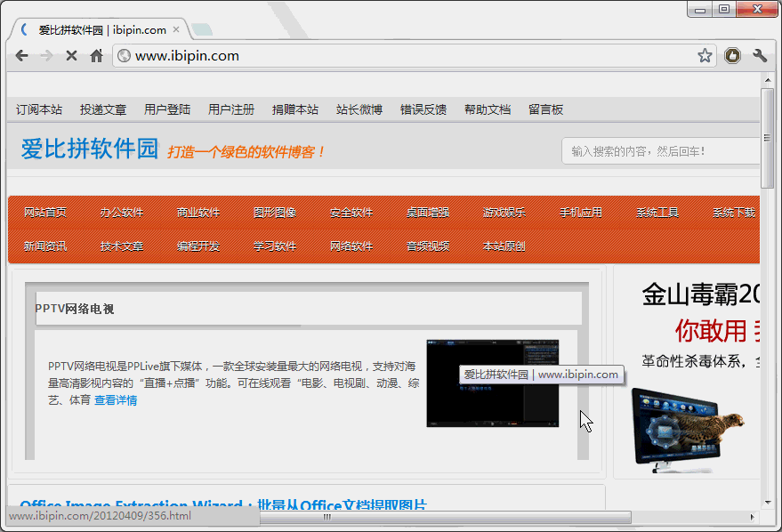Open 帮助文档

click(488, 109)
